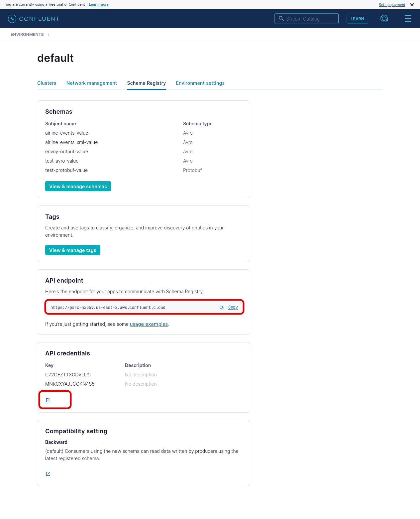Click the Learn more link
420x519 pixels.
click(x=99, y=5)
